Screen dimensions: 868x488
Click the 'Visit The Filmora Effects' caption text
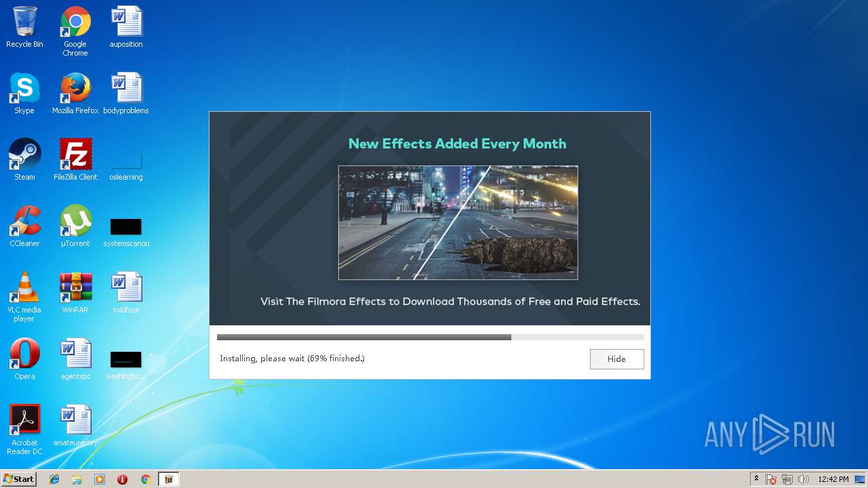450,302
